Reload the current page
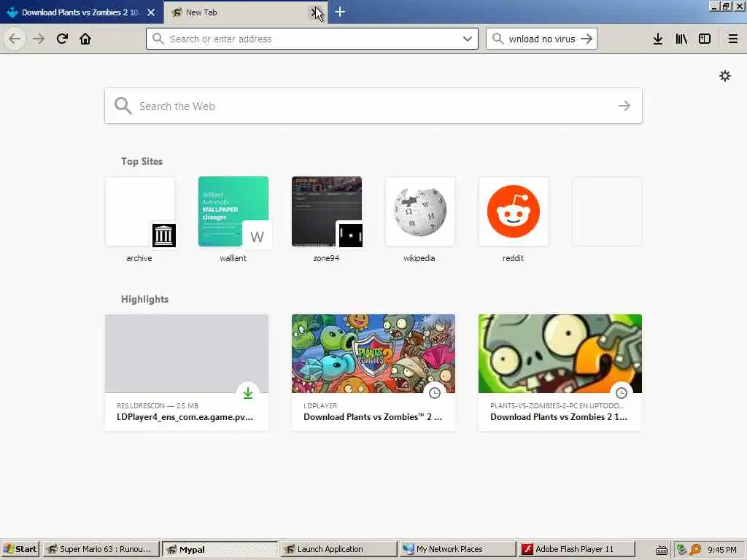The height and width of the screenshot is (560, 747). (62, 39)
